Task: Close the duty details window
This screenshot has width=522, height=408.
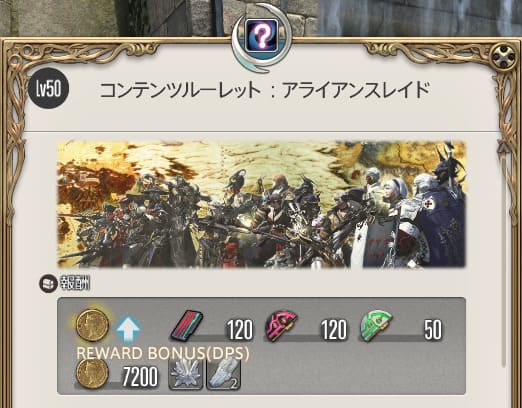Action: tap(504, 55)
